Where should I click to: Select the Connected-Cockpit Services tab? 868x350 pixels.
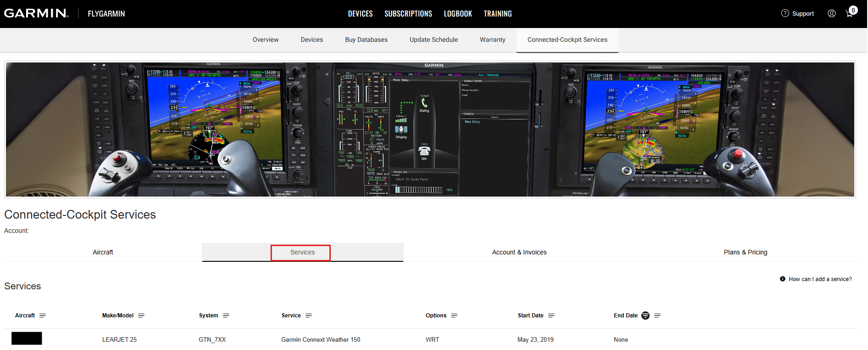click(x=568, y=40)
